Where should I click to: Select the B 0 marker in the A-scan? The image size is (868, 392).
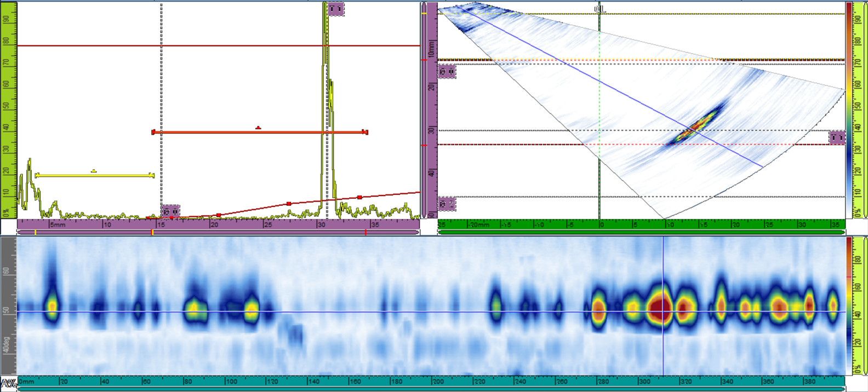click(170, 211)
